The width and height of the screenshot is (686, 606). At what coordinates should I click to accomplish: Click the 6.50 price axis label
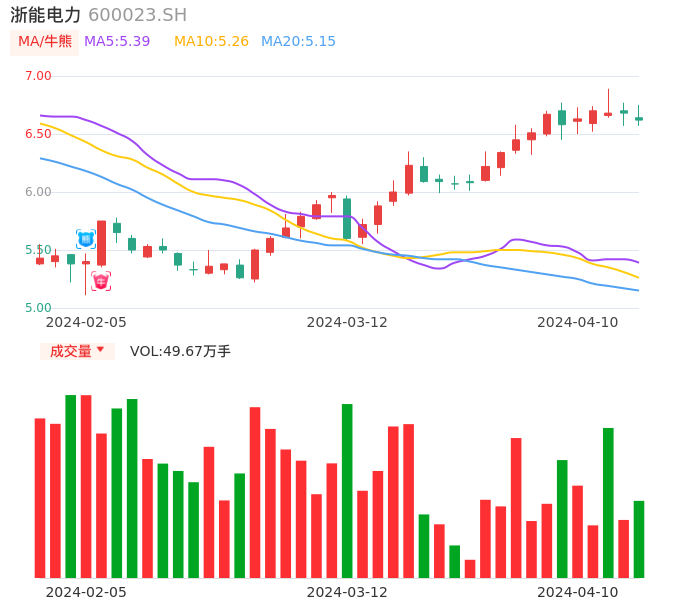coord(38,134)
